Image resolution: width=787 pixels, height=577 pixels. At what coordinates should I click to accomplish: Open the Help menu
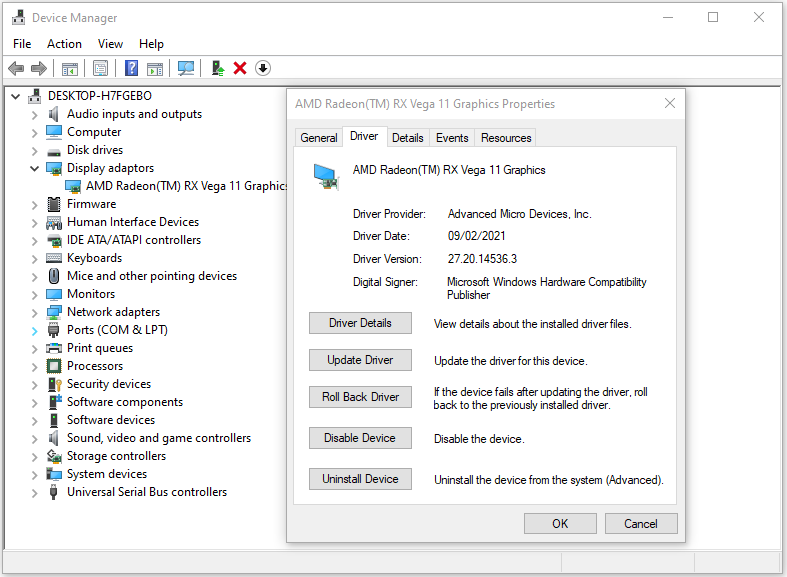pos(151,44)
